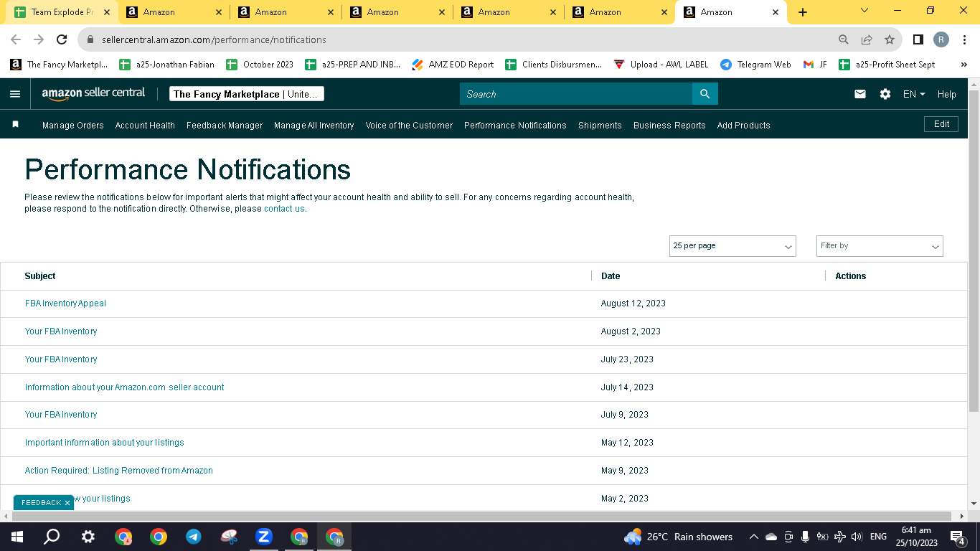
Task: Expand the Filter by dropdown
Action: (880, 246)
